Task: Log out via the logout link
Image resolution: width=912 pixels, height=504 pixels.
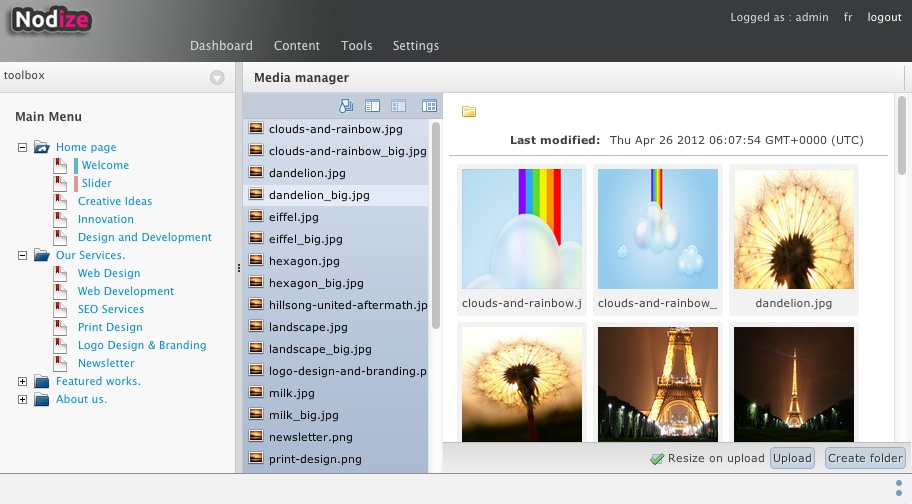Action: coord(884,17)
